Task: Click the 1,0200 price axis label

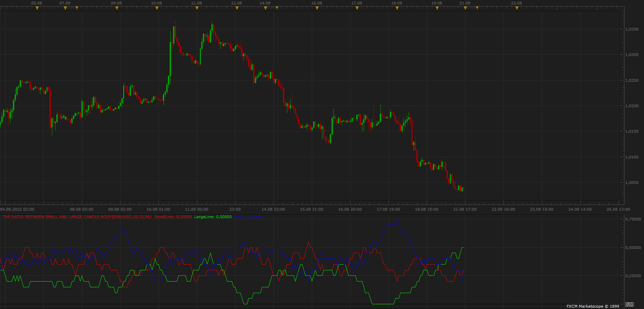Action: tap(632, 106)
